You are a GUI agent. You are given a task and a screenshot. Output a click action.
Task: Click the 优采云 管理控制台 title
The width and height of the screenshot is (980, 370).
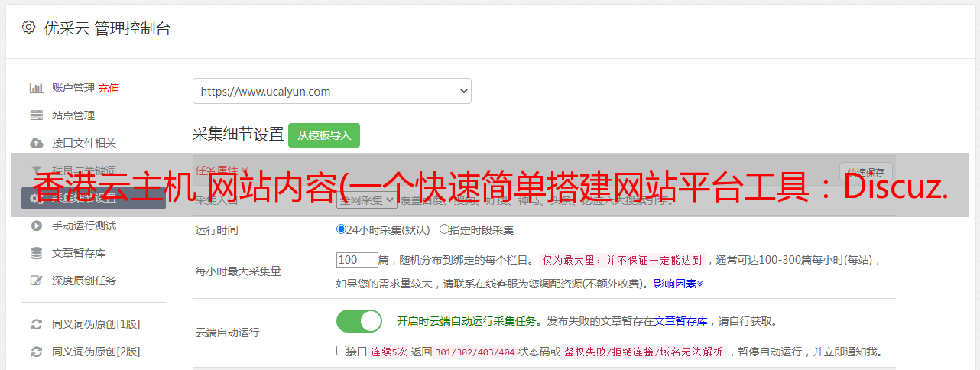[106, 28]
